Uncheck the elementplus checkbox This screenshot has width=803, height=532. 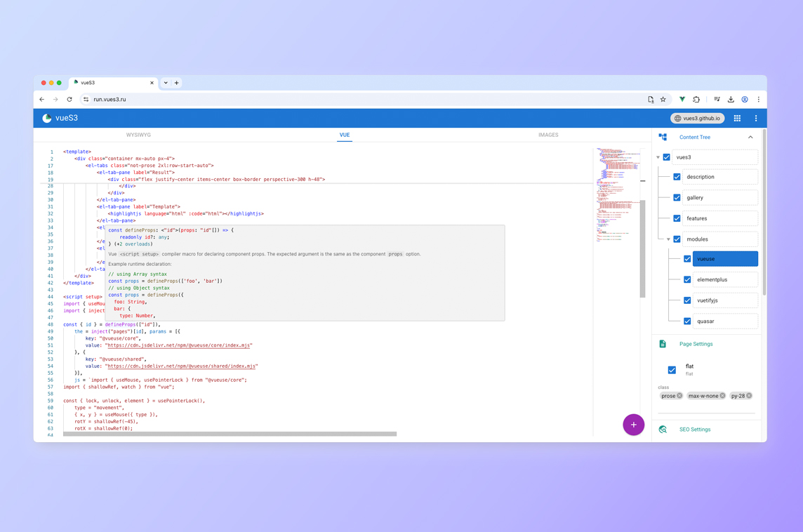click(687, 279)
